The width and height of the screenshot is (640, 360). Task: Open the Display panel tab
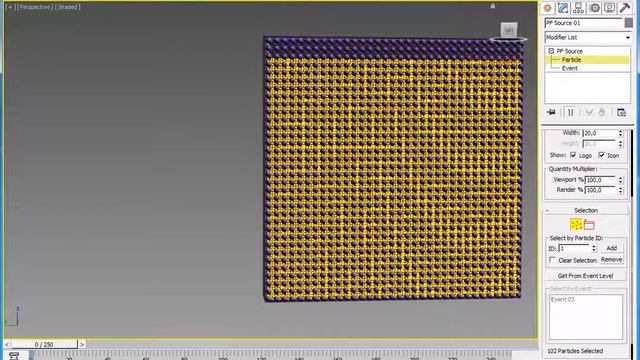pos(609,8)
